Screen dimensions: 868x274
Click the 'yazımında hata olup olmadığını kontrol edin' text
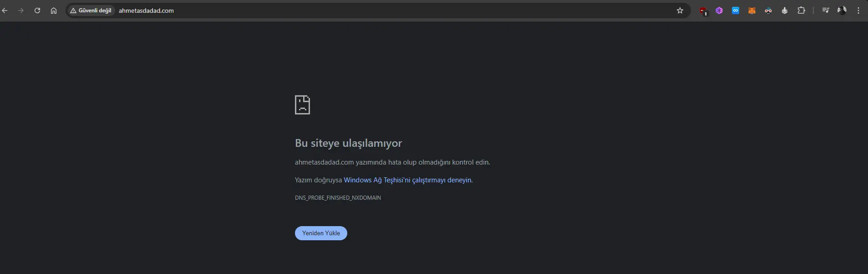pos(423,162)
